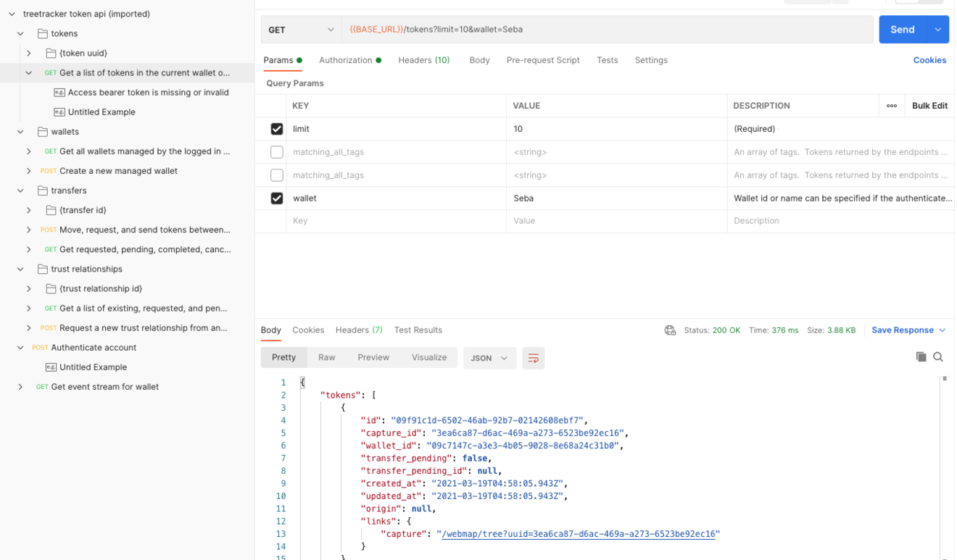Open search in response with magnifier icon
Viewport: 957px width, 560px height.
(938, 357)
